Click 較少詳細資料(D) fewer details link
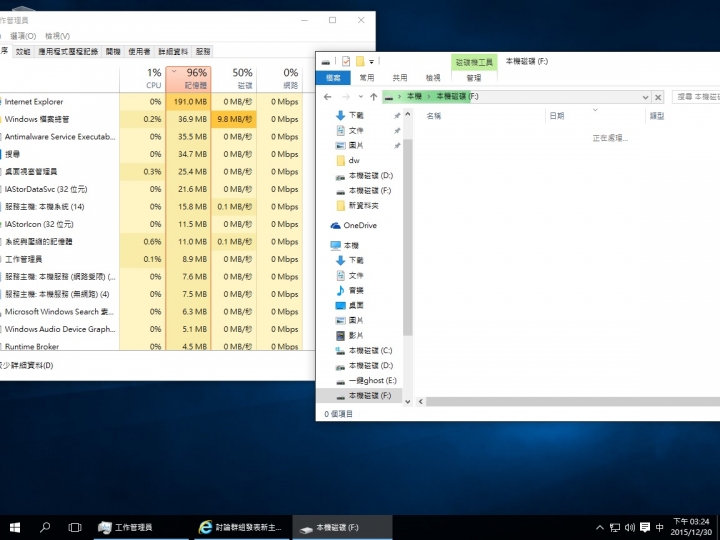The height and width of the screenshot is (540, 720). coord(27,366)
